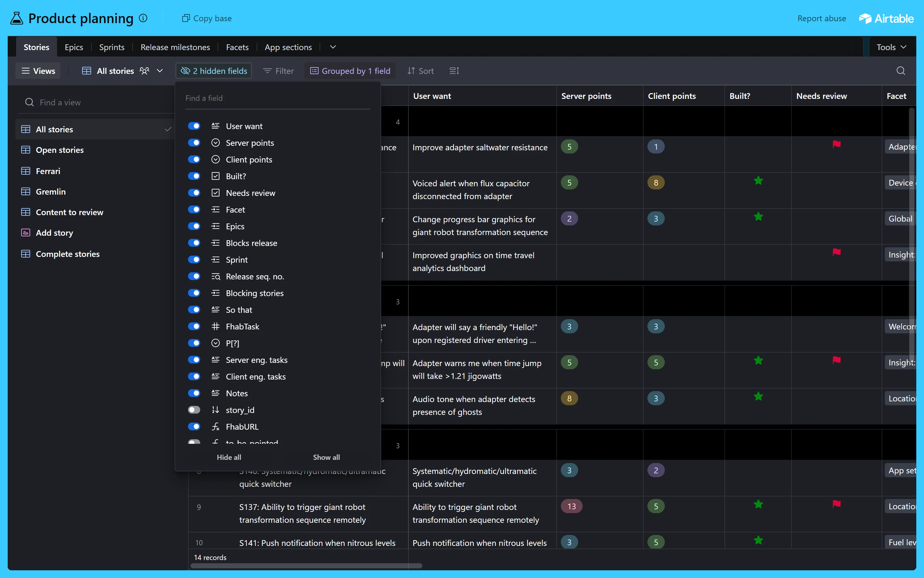This screenshot has height=578, width=924.
Task: Turn off the Blocks release field
Action: (194, 243)
